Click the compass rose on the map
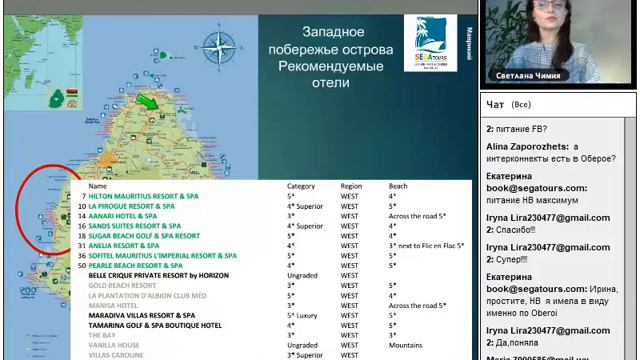640x360 pixels. coord(219,48)
